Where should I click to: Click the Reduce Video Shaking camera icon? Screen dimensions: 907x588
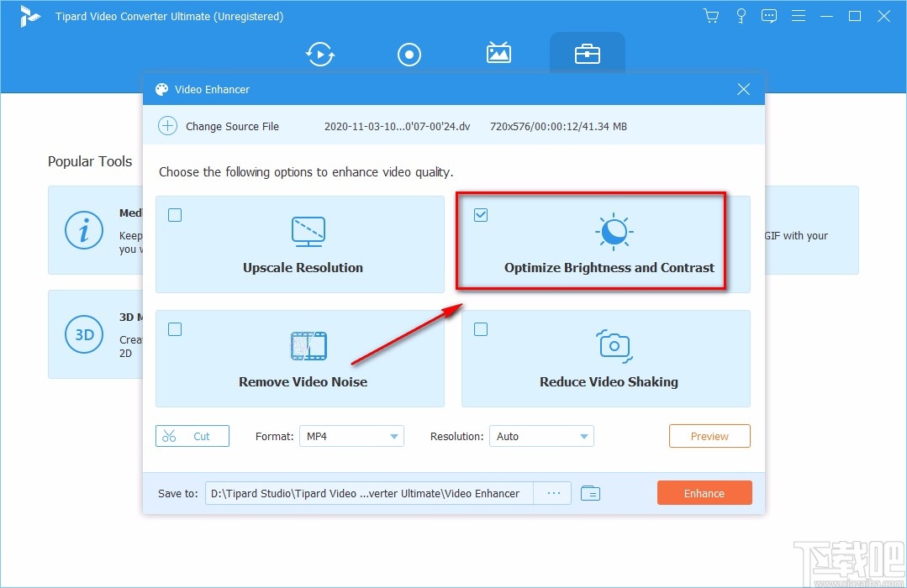[x=614, y=346]
